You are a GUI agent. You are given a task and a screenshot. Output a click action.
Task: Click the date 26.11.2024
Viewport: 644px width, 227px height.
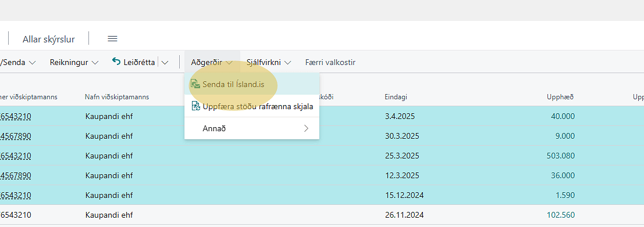tap(404, 215)
